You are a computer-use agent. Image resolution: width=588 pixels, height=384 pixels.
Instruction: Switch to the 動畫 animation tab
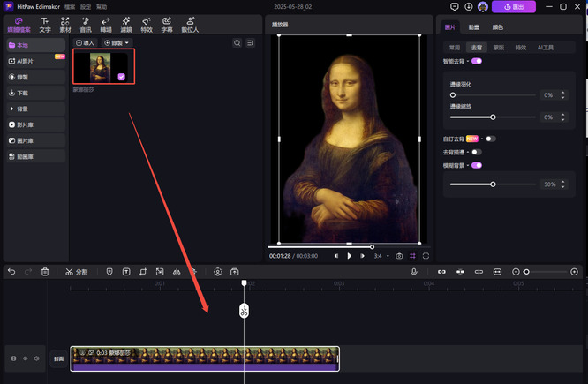click(473, 27)
